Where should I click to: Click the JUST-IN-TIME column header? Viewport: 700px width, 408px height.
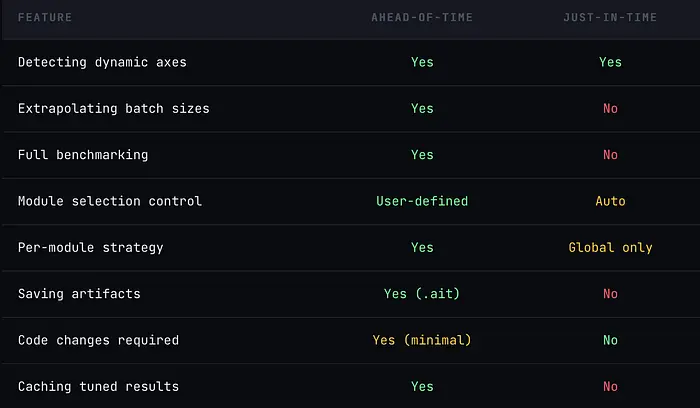coord(610,18)
